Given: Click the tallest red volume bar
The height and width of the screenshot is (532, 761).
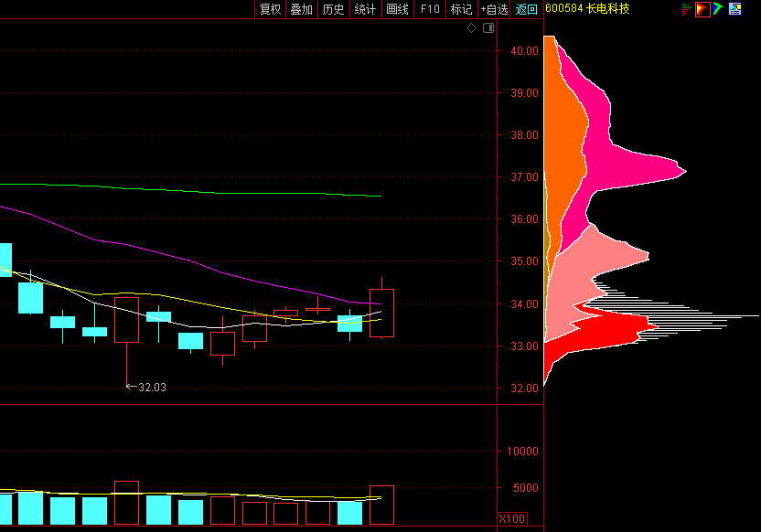Looking at the screenshot, I should click(x=126, y=503).
